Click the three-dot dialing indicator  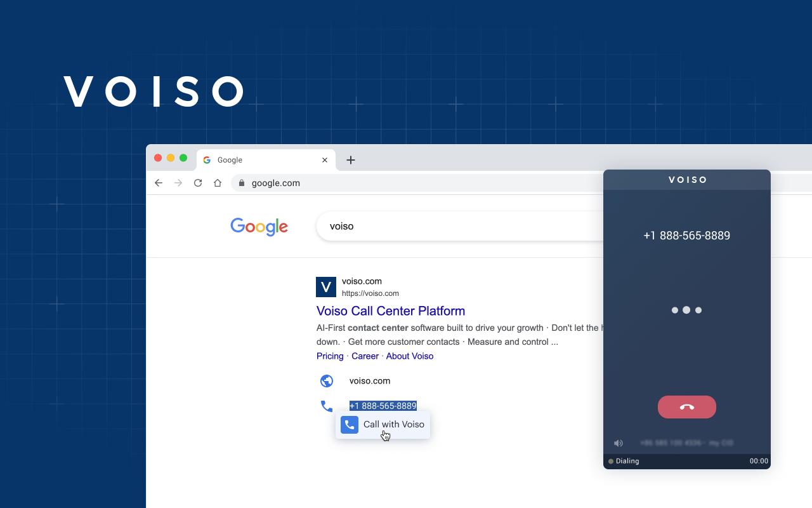[686, 311]
